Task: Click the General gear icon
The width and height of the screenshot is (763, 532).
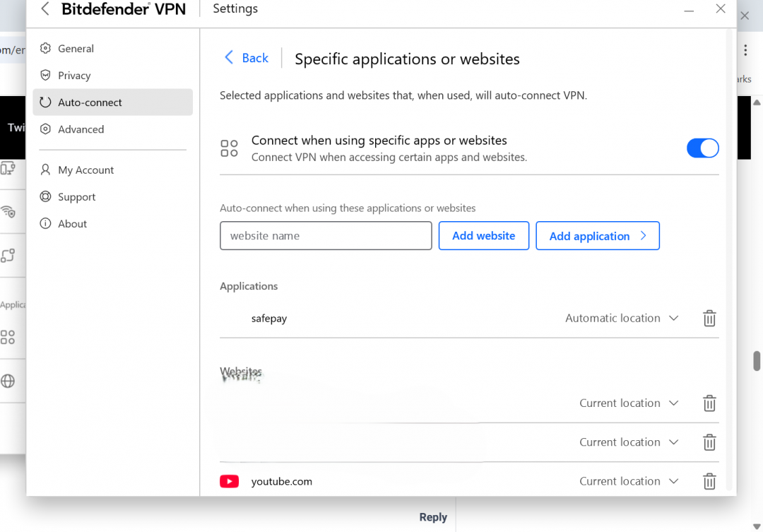Action: pyautogui.click(x=45, y=48)
